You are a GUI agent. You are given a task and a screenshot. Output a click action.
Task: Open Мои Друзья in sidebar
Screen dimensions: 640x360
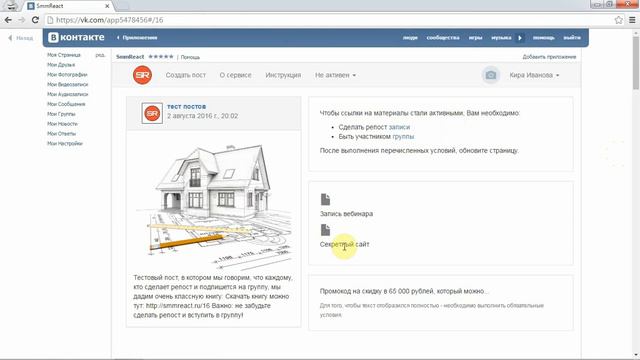[x=61, y=64]
